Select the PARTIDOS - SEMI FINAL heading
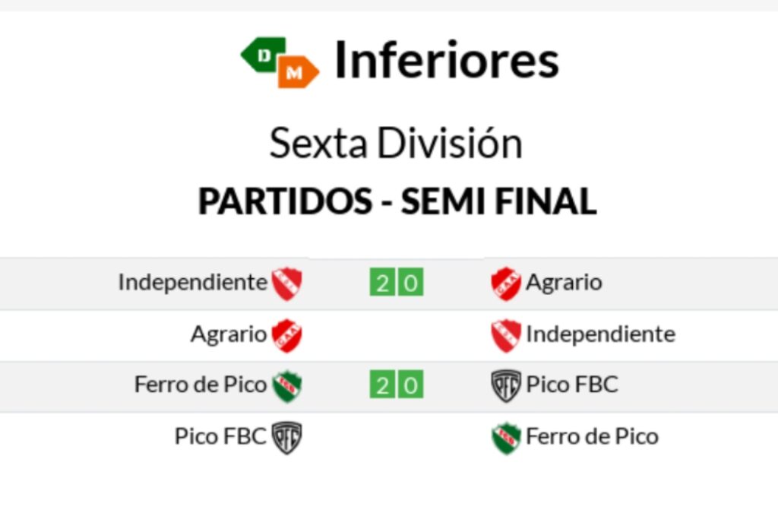 click(x=397, y=201)
